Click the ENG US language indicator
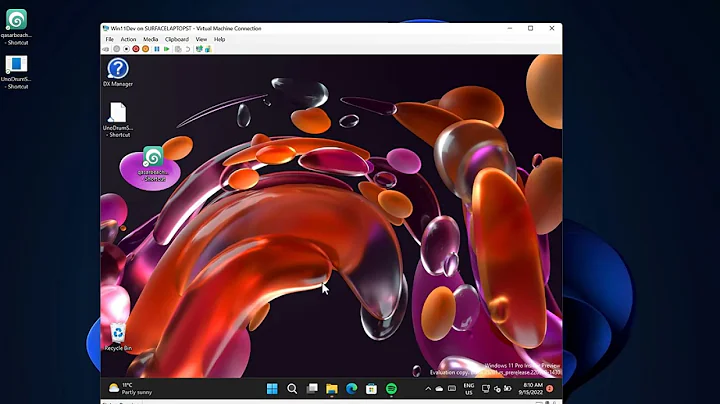This screenshot has height=404, width=720. [468, 389]
